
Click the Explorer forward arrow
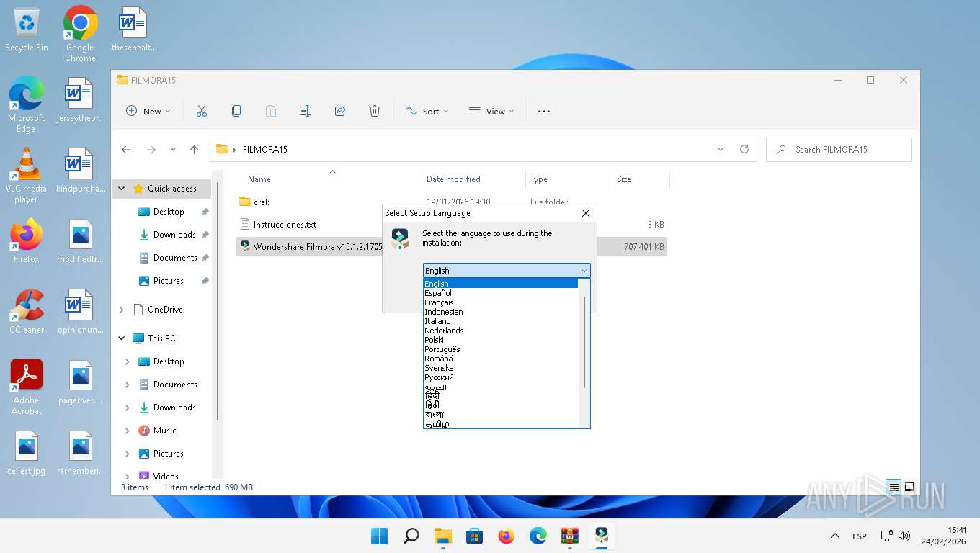pyautogui.click(x=151, y=150)
